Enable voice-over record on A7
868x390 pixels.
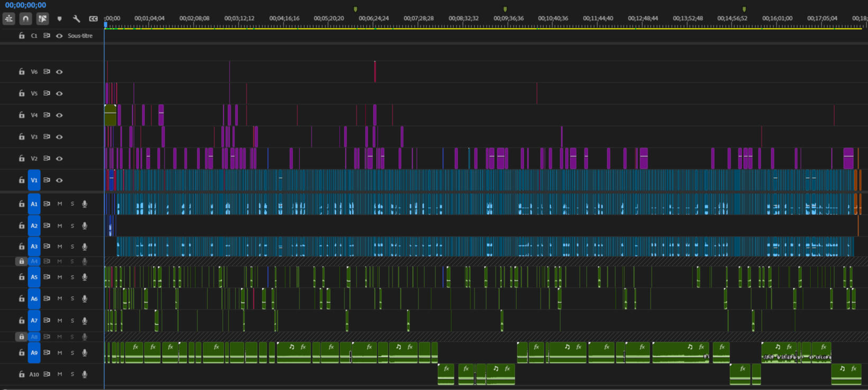coord(85,320)
